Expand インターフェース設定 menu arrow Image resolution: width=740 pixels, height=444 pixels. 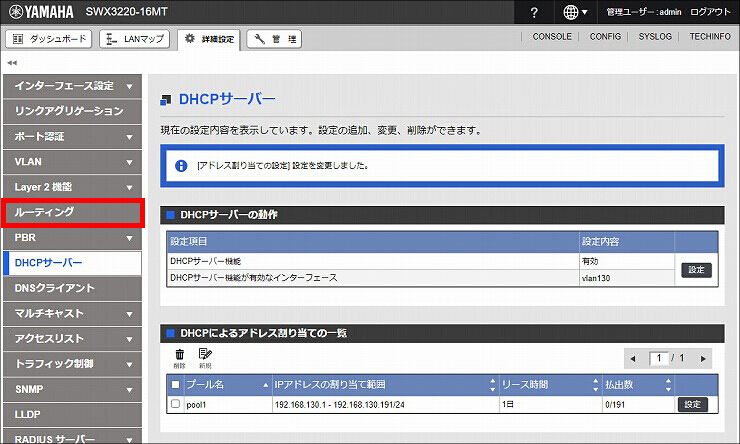coord(129,86)
